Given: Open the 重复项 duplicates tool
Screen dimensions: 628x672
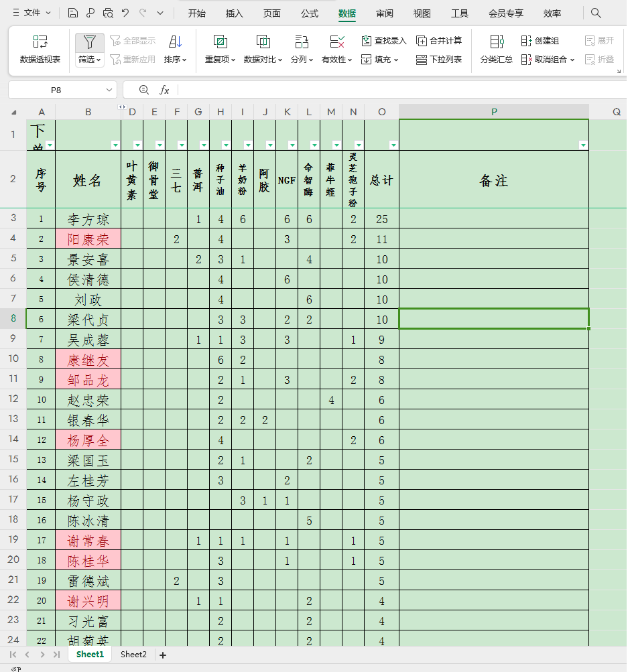Looking at the screenshot, I should pos(221,50).
